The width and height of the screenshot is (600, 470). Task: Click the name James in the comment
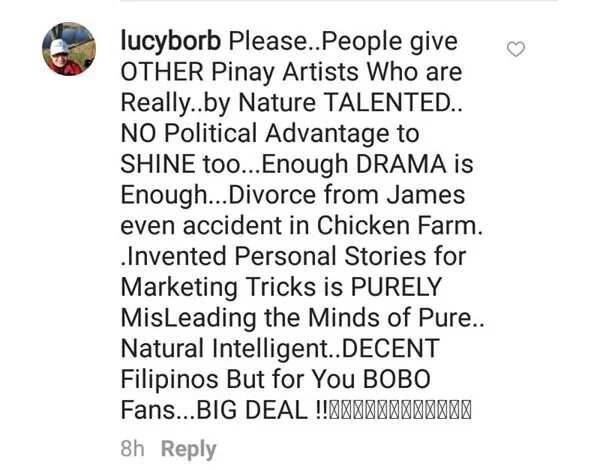point(426,194)
